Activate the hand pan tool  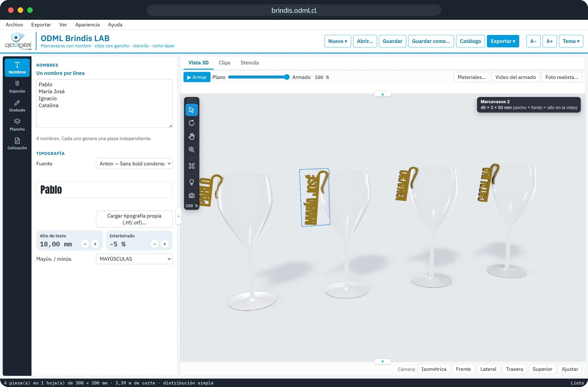(x=191, y=136)
